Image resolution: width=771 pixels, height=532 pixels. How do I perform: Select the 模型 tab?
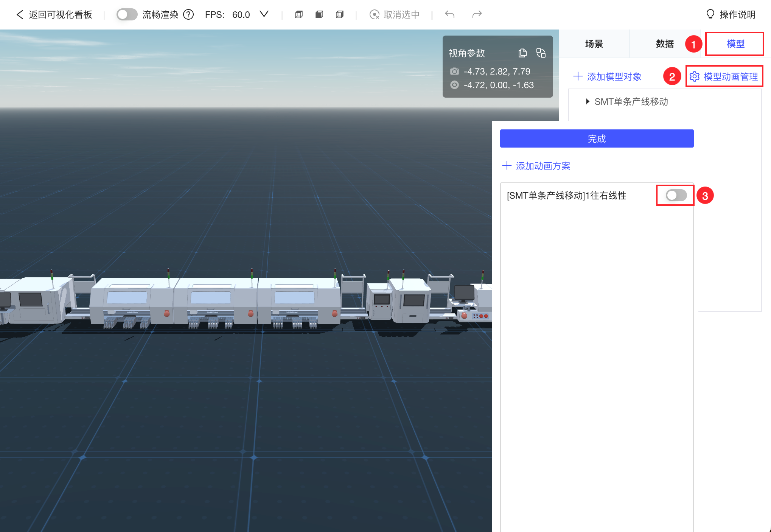(735, 44)
